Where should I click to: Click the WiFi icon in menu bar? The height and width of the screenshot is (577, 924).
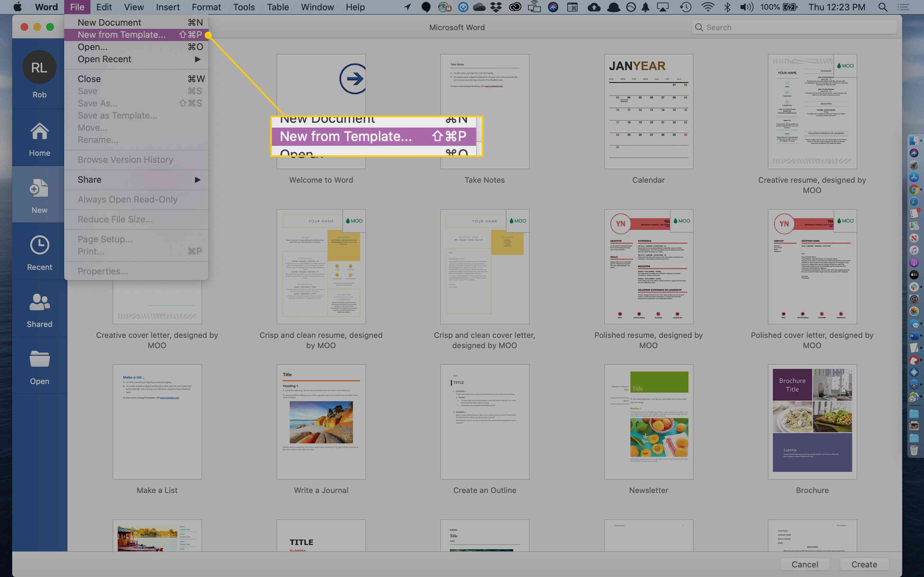pyautogui.click(x=707, y=7)
